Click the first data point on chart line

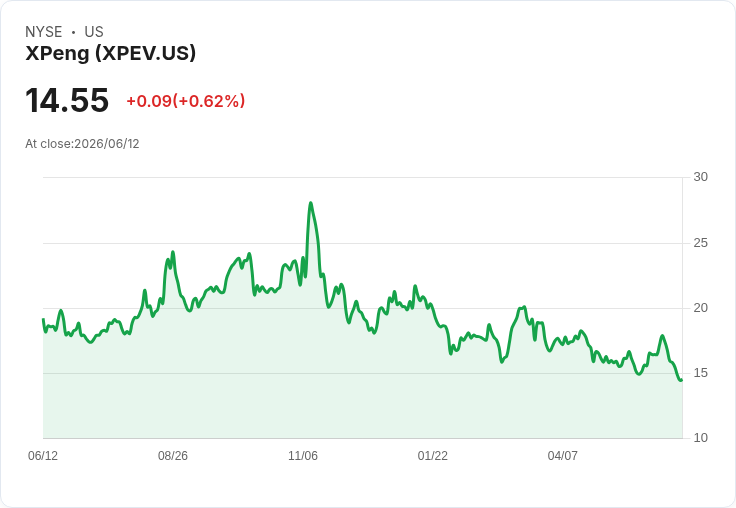43,319
